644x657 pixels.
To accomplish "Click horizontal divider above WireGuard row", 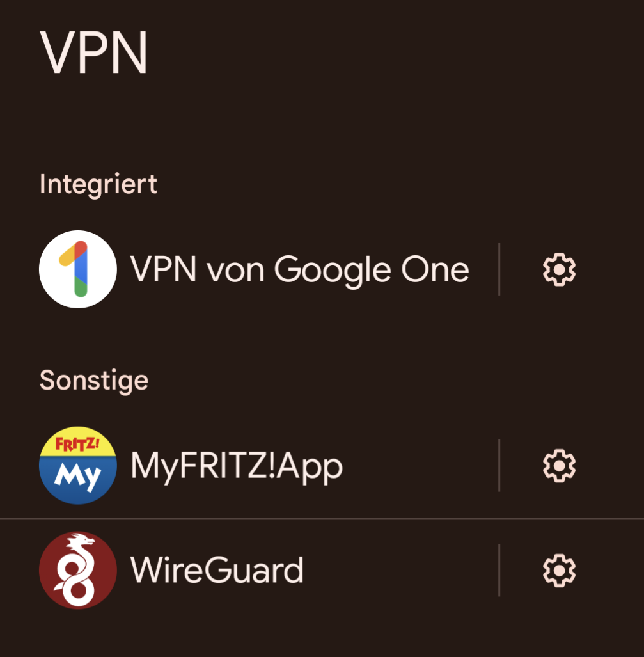I will tap(322, 519).
